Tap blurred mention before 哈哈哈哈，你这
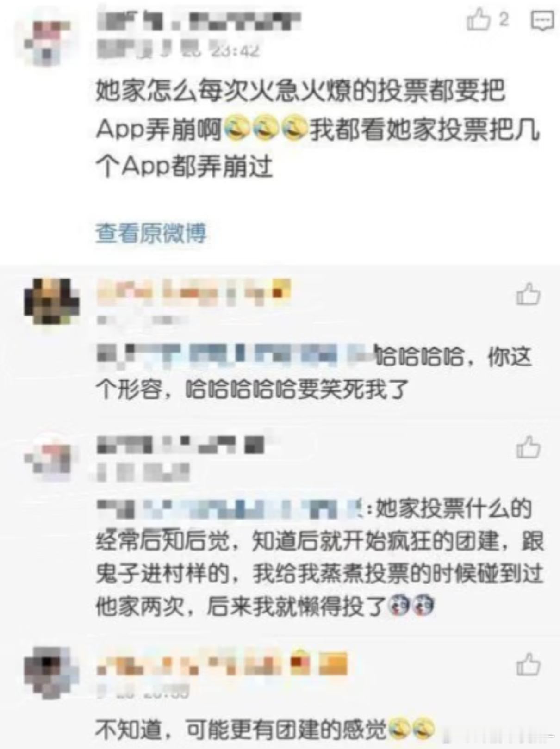 (235, 356)
